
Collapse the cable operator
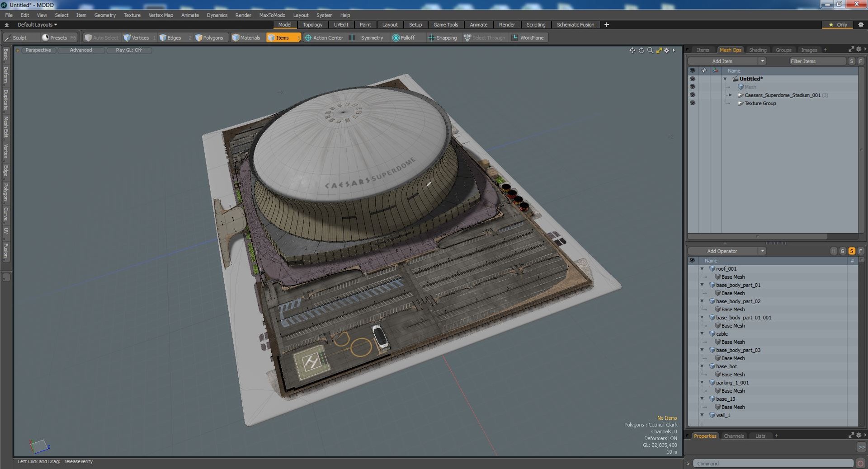click(702, 334)
